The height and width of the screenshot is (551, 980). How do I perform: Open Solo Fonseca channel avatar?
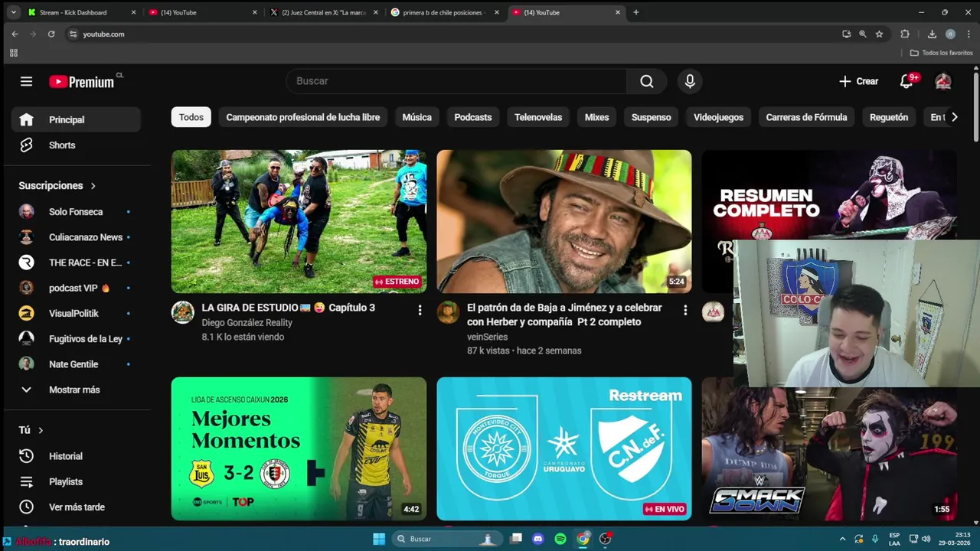tap(26, 212)
